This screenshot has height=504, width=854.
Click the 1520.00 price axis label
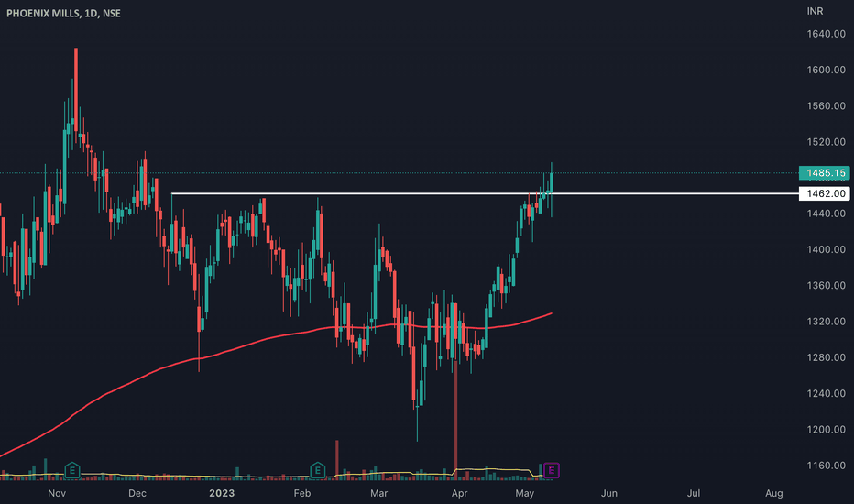[x=826, y=142]
